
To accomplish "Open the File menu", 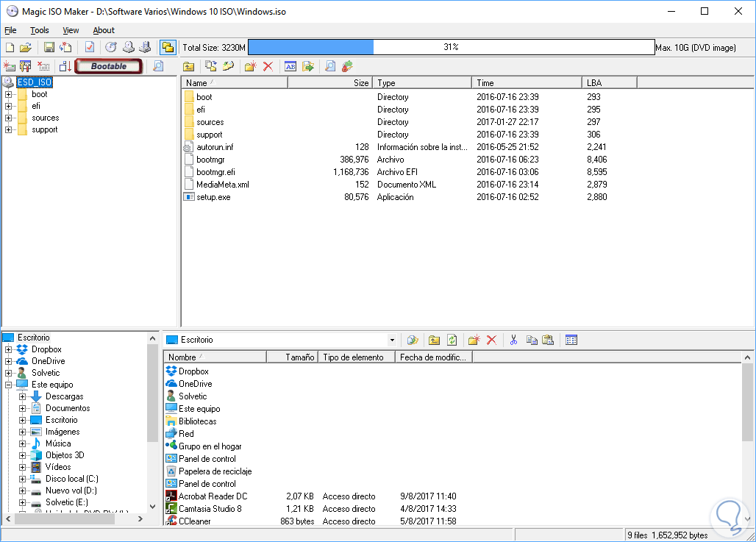I will pyautogui.click(x=10, y=30).
